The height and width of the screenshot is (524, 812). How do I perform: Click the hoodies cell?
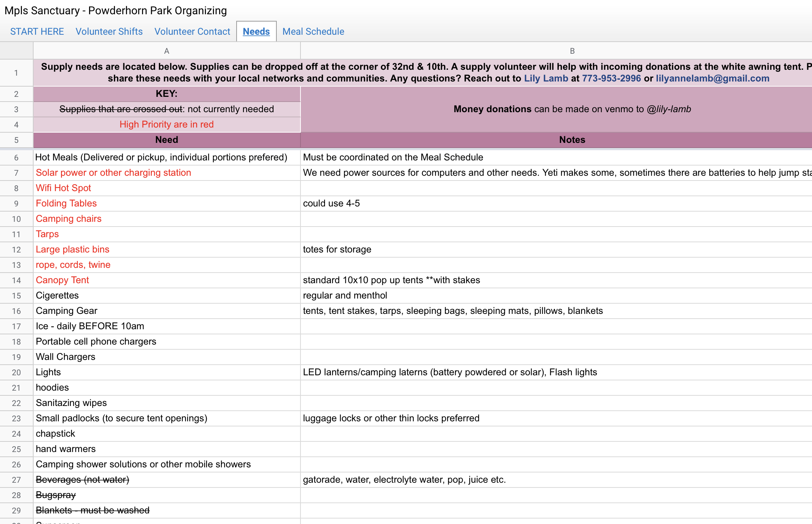[167, 388]
